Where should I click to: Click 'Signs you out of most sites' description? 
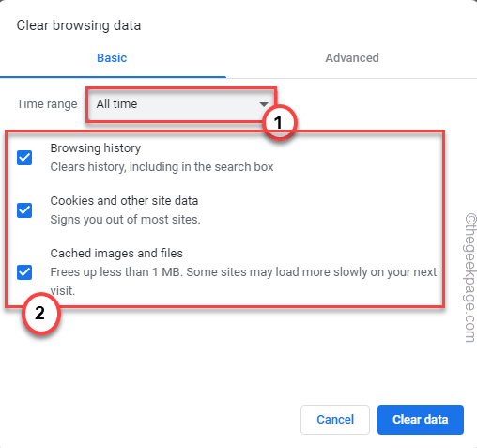pyautogui.click(x=125, y=220)
